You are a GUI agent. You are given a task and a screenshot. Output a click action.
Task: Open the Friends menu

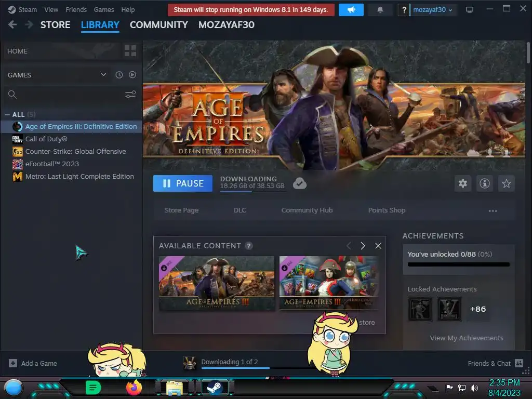(76, 9)
